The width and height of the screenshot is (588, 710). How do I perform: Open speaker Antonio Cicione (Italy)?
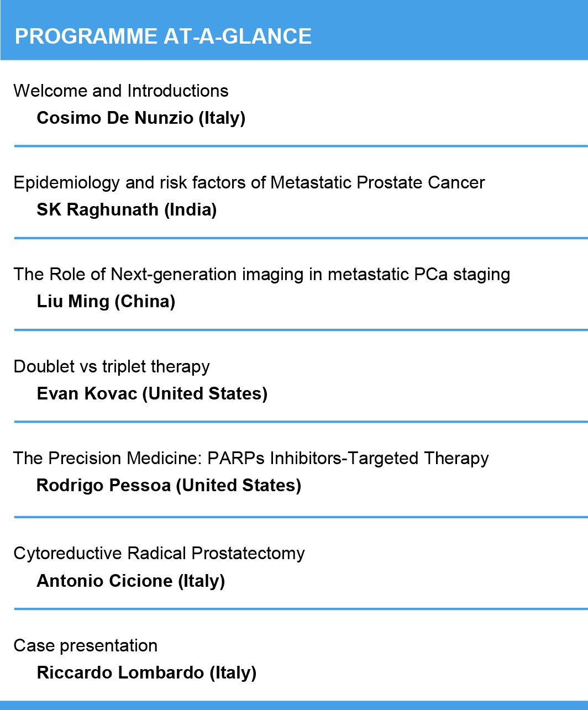pyautogui.click(x=131, y=581)
